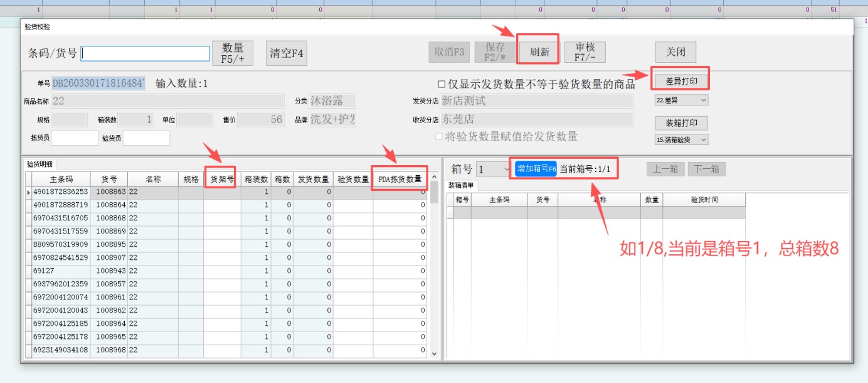Click the 刷新 refresh button
This screenshot has width=868, height=383.
coord(539,52)
